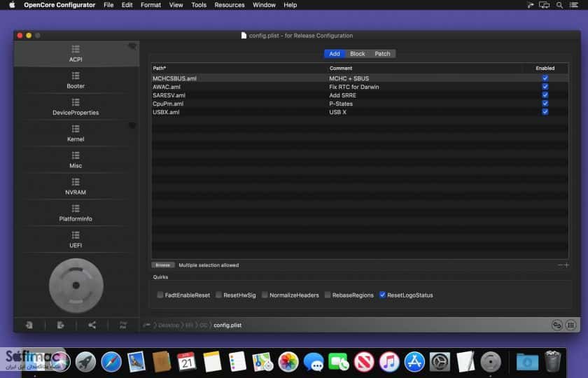This screenshot has width=588, height=378.
Task: Open the UEFI section in sidebar
Action: pyautogui.click(x=76, y=240)
